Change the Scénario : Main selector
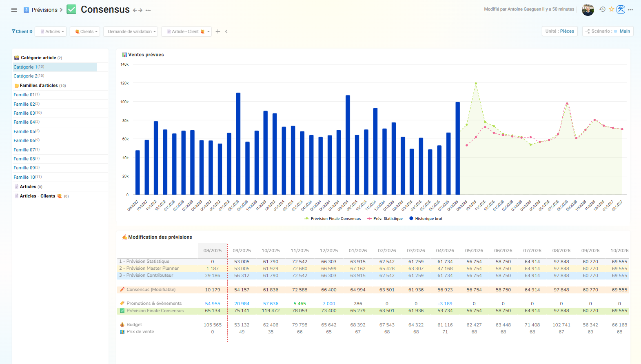641x364 pixels. click(x=608, y=31)
